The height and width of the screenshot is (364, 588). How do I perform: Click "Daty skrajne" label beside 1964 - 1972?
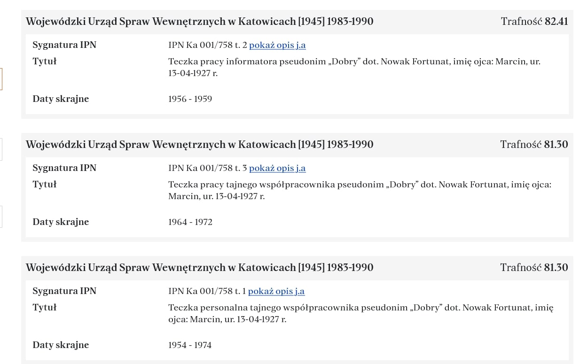61,222
